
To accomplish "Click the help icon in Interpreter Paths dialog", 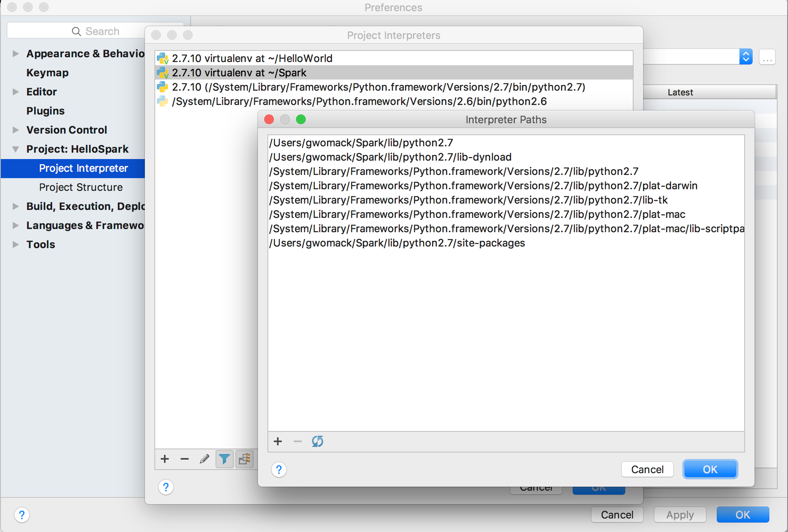I will tap(279, 470).
